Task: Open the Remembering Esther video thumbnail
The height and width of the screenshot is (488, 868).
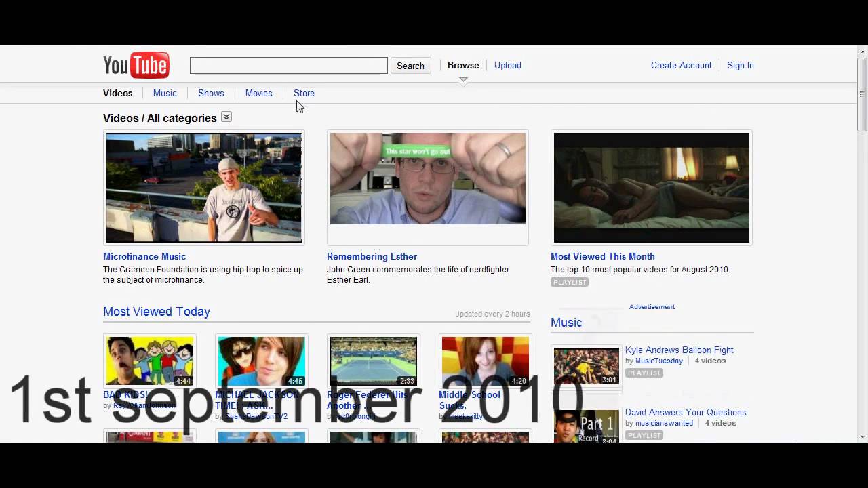Action: [428, 188]
